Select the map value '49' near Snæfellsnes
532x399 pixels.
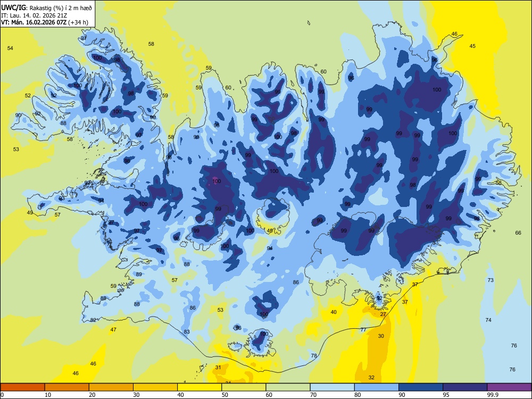[30, 213]
